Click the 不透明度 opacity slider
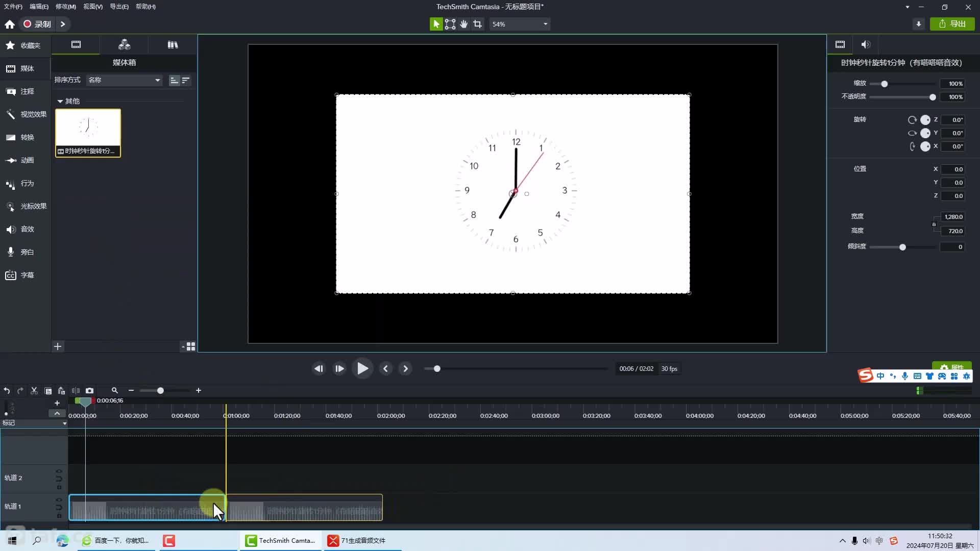 902,97
